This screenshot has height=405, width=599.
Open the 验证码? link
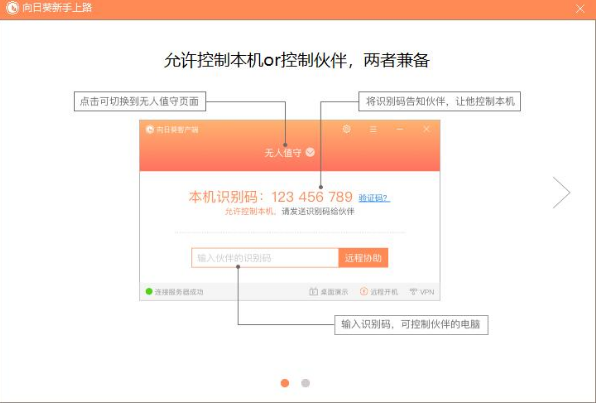tap(374, 198)
